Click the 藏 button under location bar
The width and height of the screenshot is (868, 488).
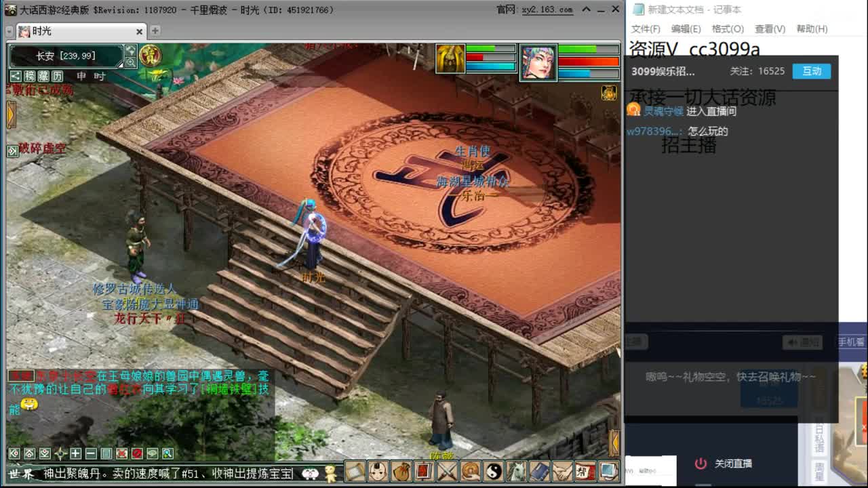43,76
